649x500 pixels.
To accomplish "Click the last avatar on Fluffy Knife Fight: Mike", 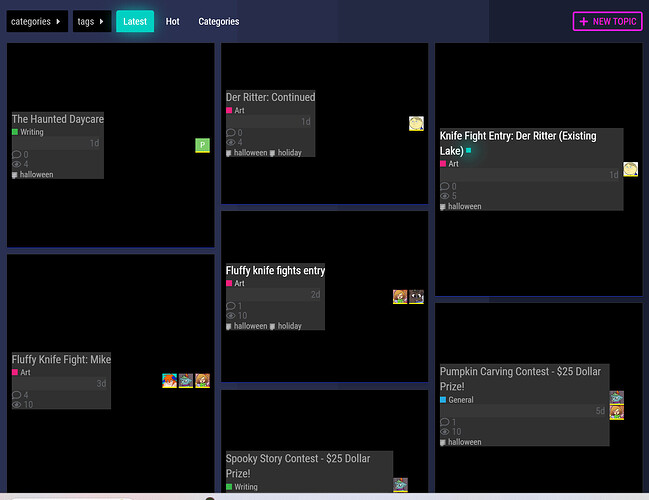I will click(x=202, y=381).
